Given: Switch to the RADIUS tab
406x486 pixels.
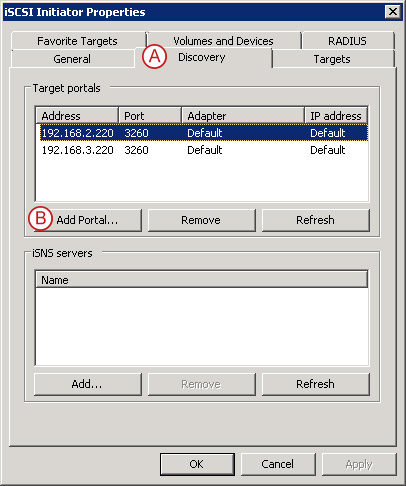Looking at the screenshot, I should pyautogui.click(x=348, y=41).
